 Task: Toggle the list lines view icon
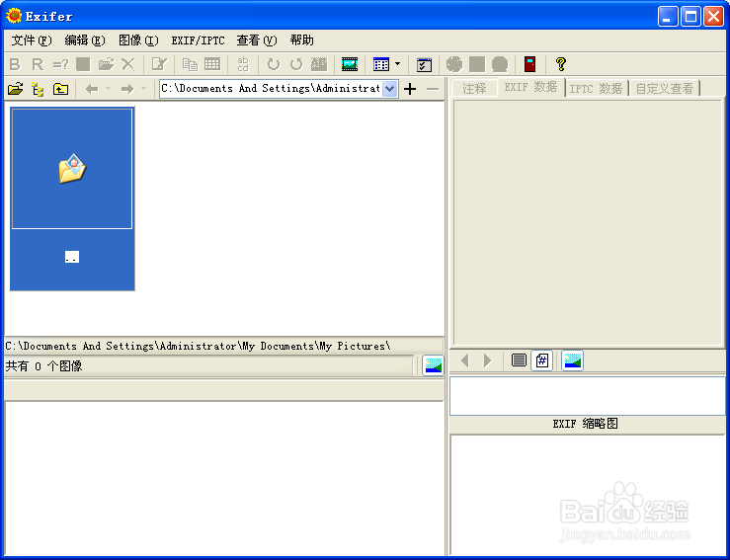pos(519,360)
